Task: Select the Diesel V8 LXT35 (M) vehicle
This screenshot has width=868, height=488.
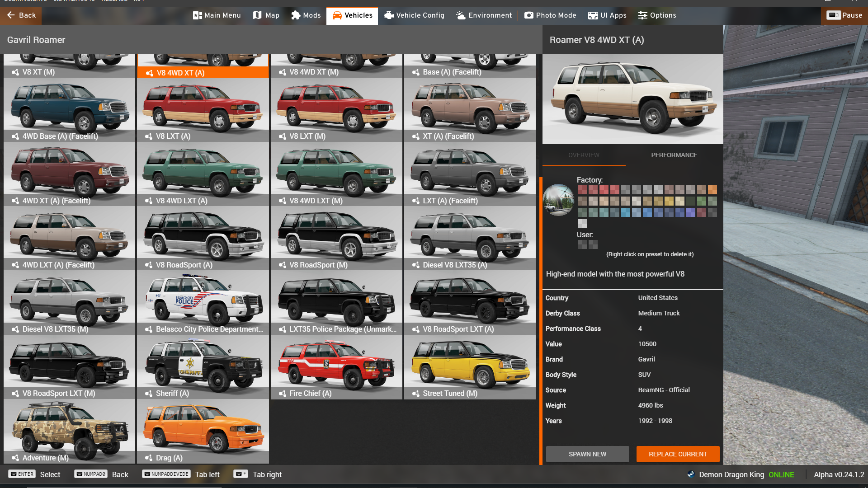Action: [69, 303]
